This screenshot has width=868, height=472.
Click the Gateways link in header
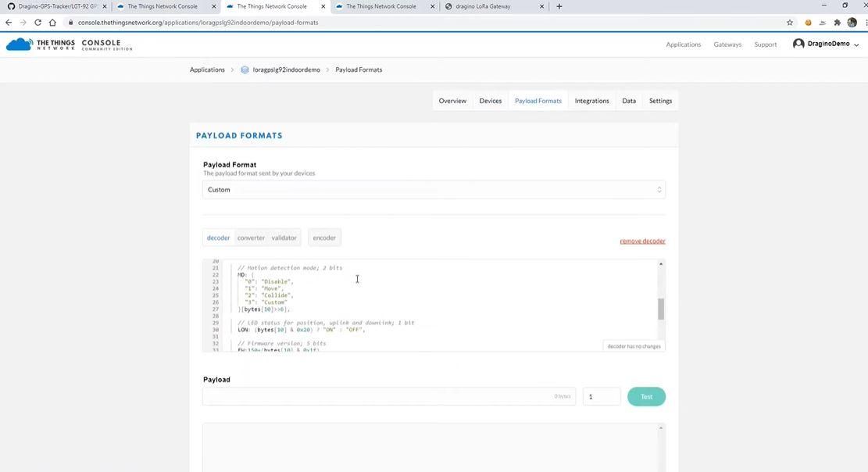point(727,45)
